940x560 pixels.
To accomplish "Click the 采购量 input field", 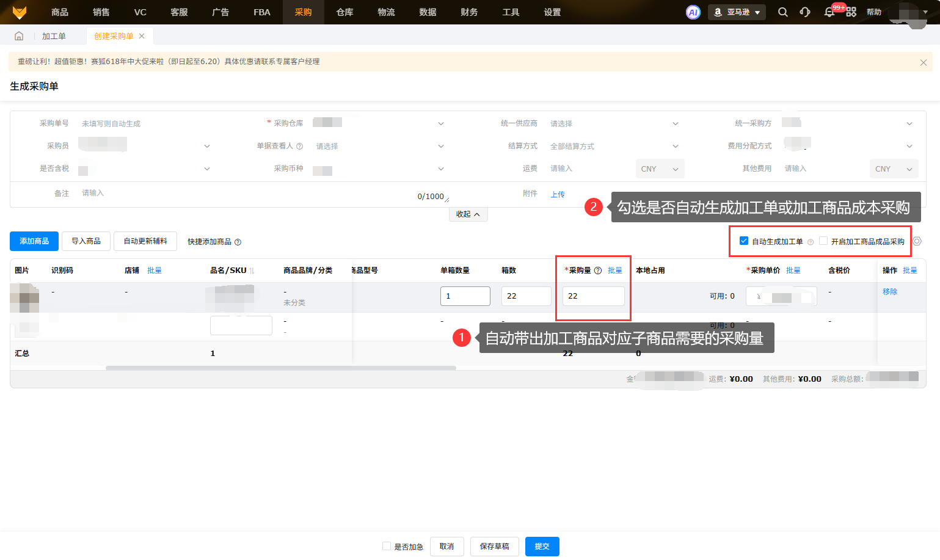I will (x=594, y=296).
